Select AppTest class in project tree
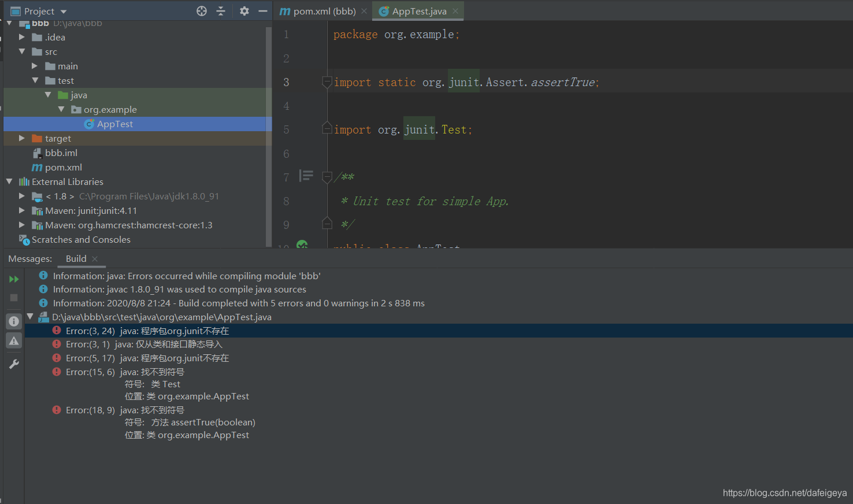 (x=114, y=124)
